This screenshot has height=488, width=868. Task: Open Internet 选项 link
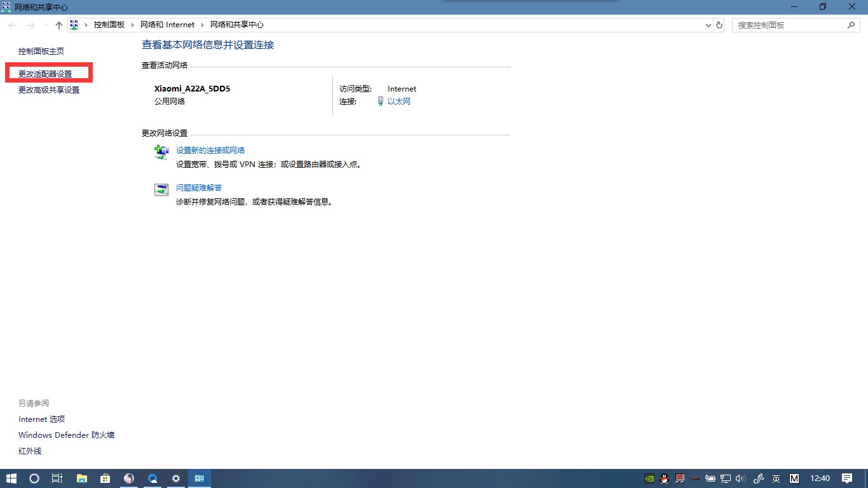[x=42, y=419]
